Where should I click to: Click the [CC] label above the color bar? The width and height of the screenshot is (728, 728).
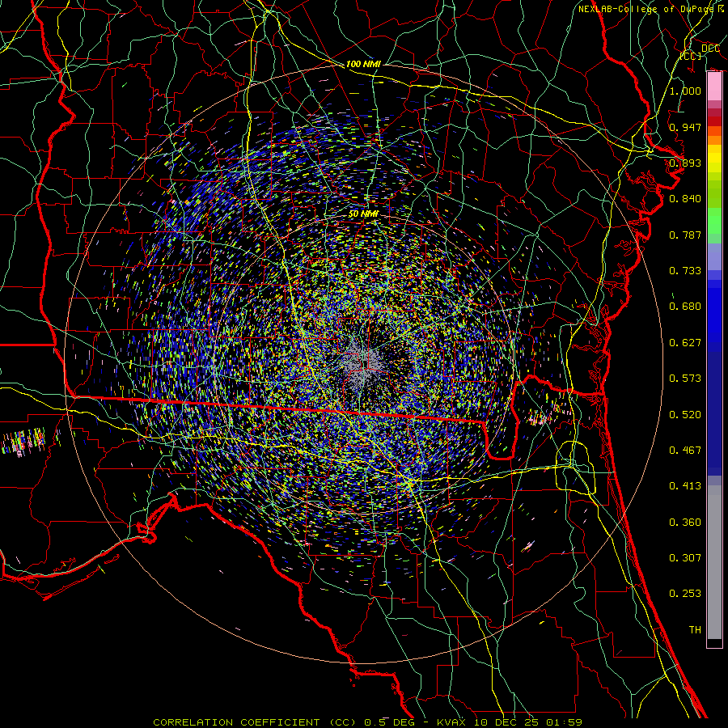click(691, 56)
